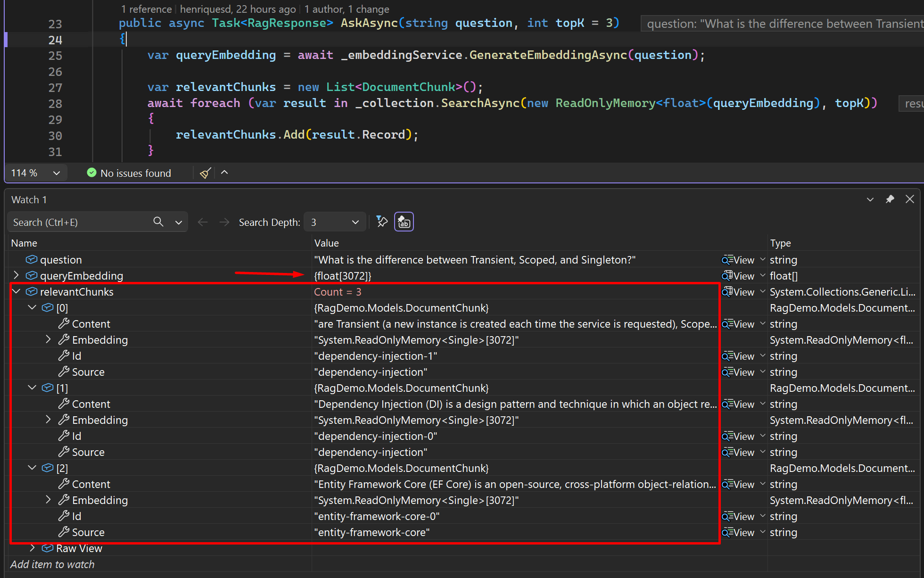The width and height of the screenshot is (924, 578).
Task: Click the code cleanup broom icon
Action: [x=205, y=173]
